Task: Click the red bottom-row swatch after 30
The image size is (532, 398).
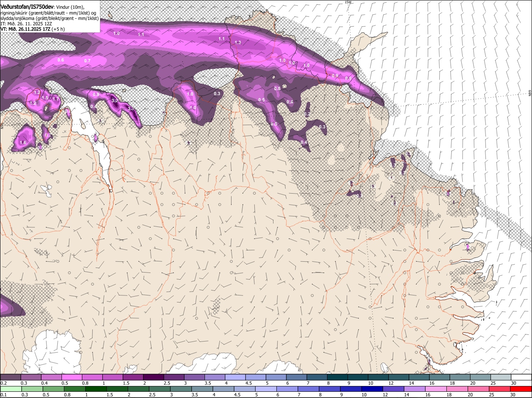Action: click(521, 389)
